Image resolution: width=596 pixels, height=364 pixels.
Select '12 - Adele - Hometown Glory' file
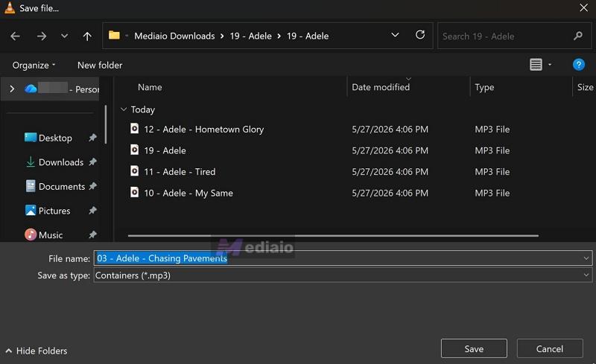pyautogui.click(x=203, y=130)
